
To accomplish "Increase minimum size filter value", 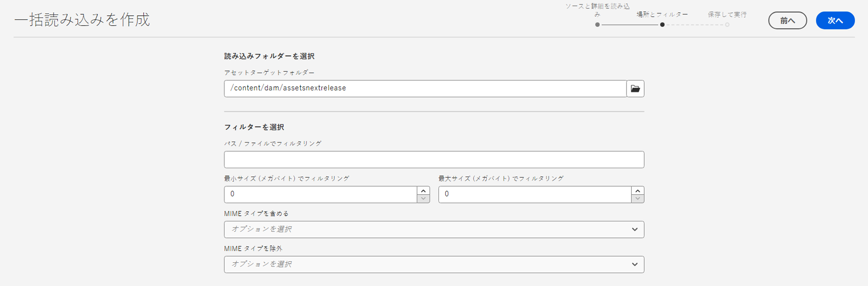I will coord(423,191).
